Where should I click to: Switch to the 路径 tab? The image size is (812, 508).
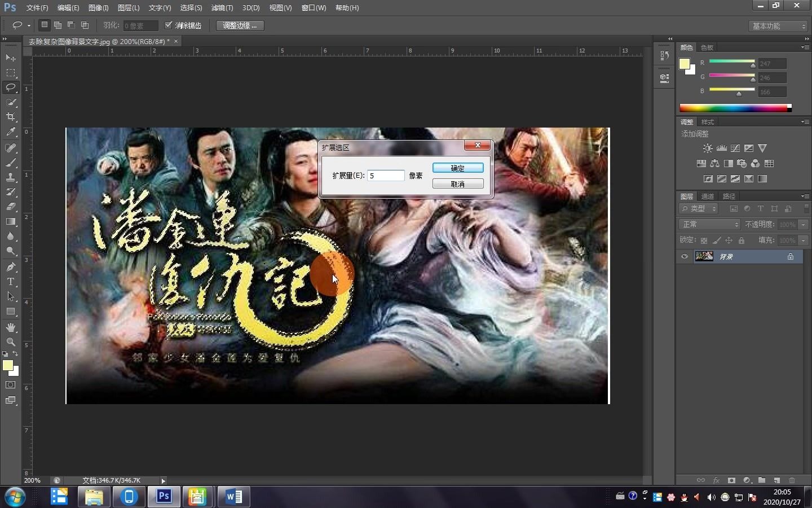coord(729,196)
